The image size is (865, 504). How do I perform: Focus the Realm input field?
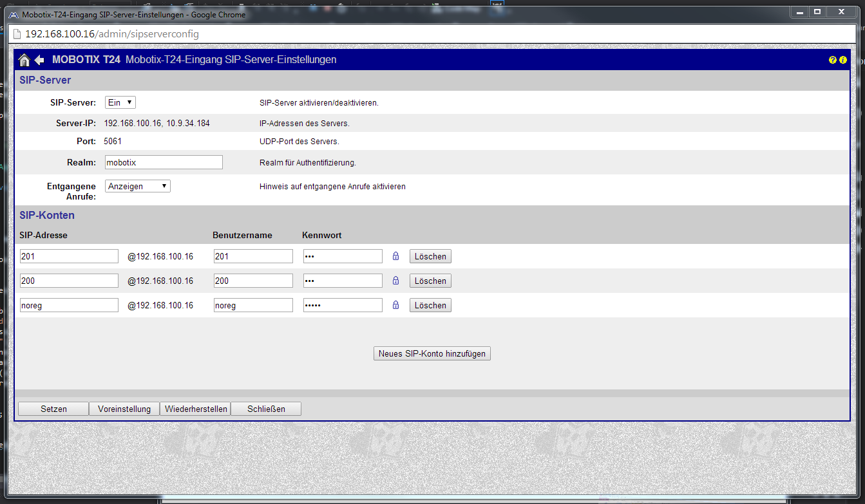tap(164, 162)
